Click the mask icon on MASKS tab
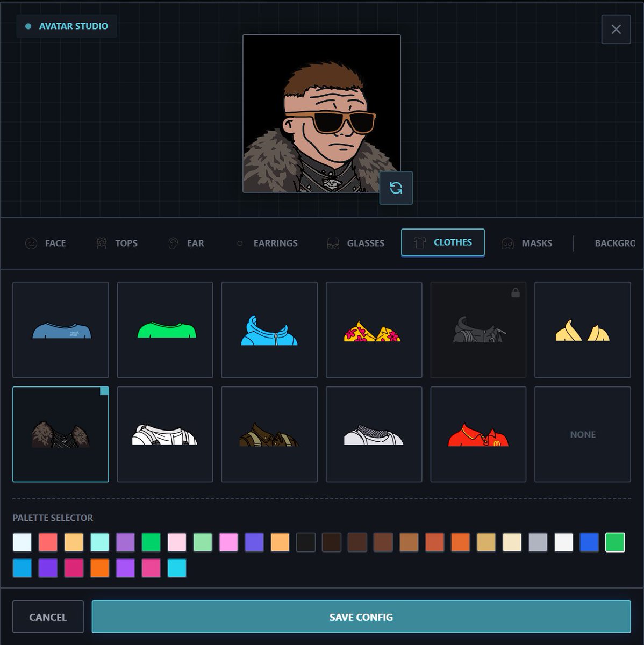Screen dimensions: 644x645 (x=507, y=243)
